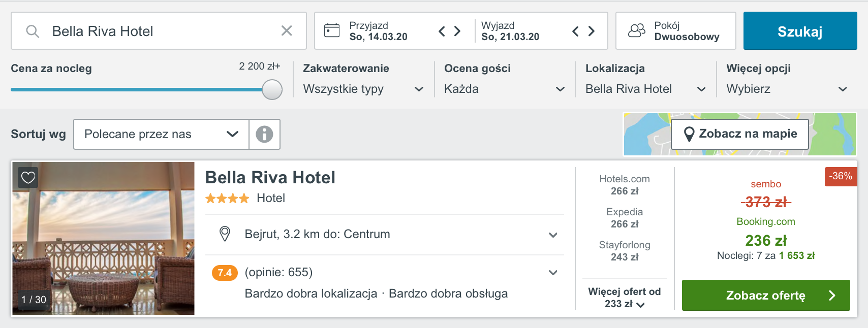The image size is (868, 328).
Task: Clear the Bella Riva Hotel search text
Action: coord(287,31)
